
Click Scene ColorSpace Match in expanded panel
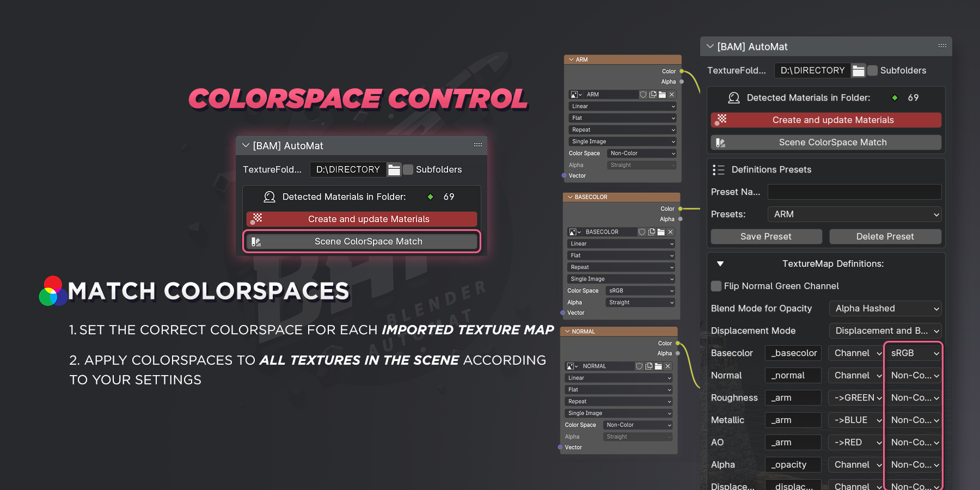826,143
